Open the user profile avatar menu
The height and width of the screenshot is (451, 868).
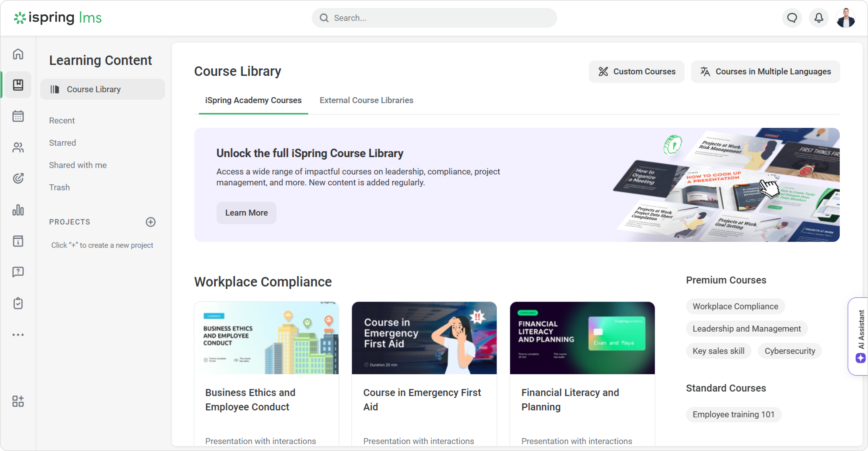click(845, 18)
